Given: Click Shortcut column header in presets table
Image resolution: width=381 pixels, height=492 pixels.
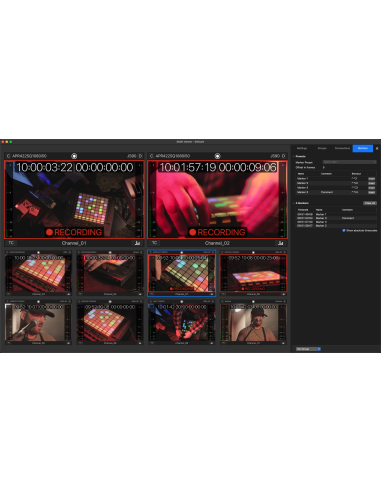Looking at the screenshot, I should tap(356, 174).
